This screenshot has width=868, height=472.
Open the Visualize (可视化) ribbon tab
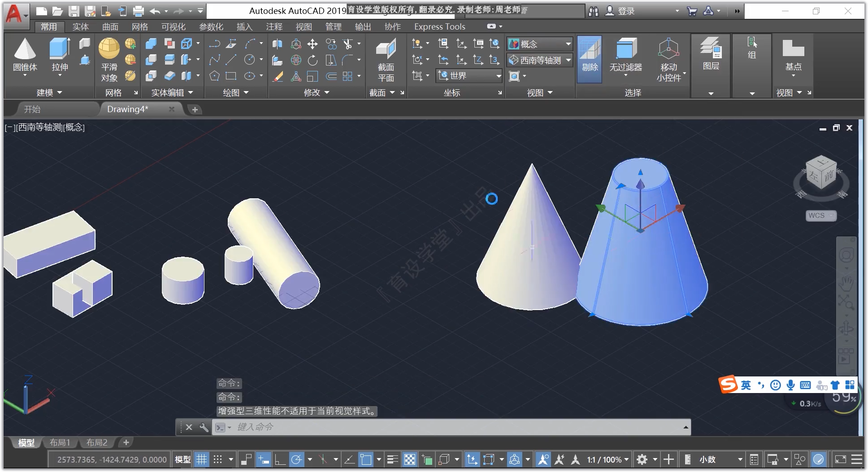click(x=174, y=27)
